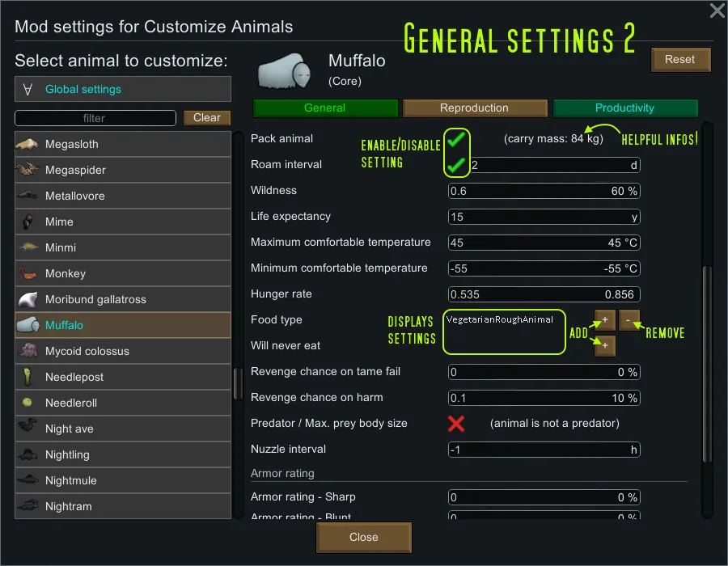Select the Megaspider icon in list
Viewport: 728px width, 566px height.
tap(28, 170)
